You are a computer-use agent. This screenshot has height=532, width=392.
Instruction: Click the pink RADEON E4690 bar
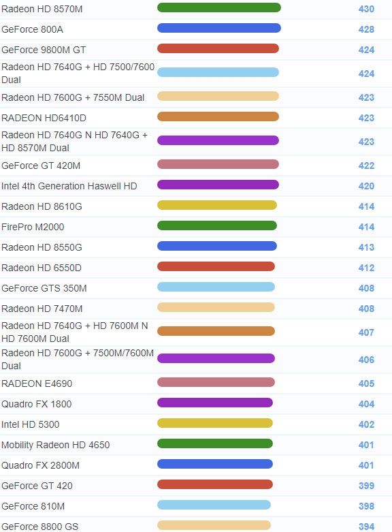216,382
